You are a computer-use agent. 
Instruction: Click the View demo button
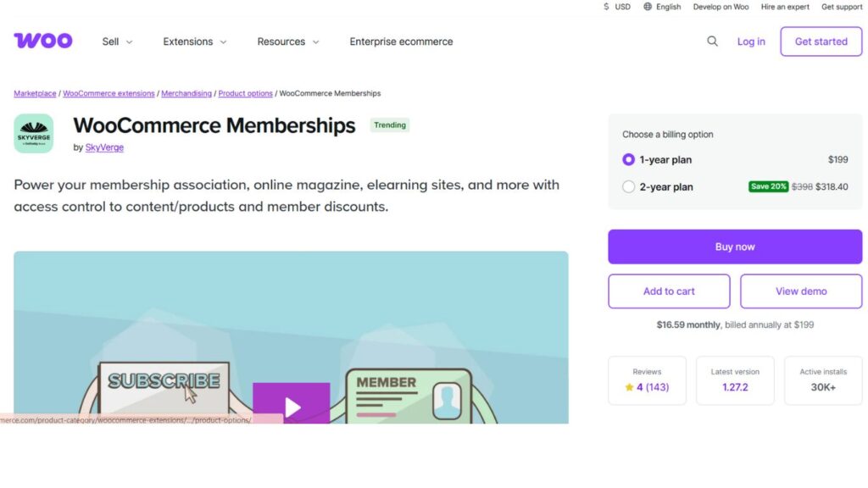[801, 291]
